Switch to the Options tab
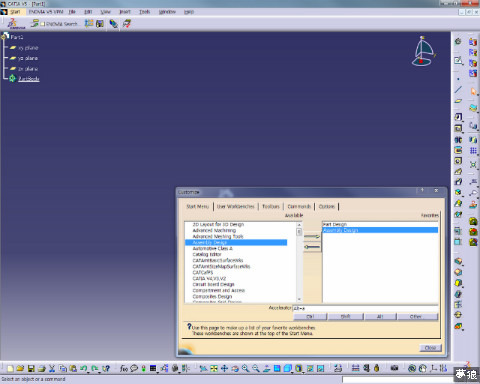 point(327,206)
